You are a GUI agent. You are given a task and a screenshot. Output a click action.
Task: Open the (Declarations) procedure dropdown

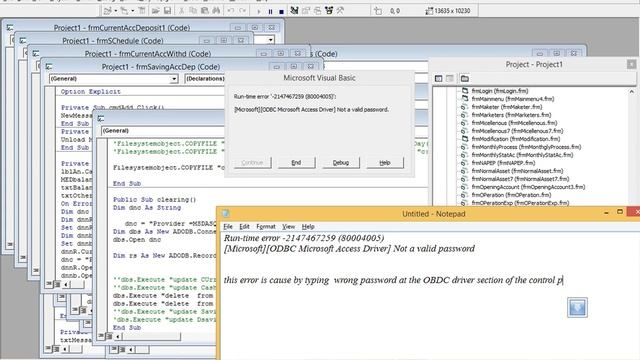204,78
